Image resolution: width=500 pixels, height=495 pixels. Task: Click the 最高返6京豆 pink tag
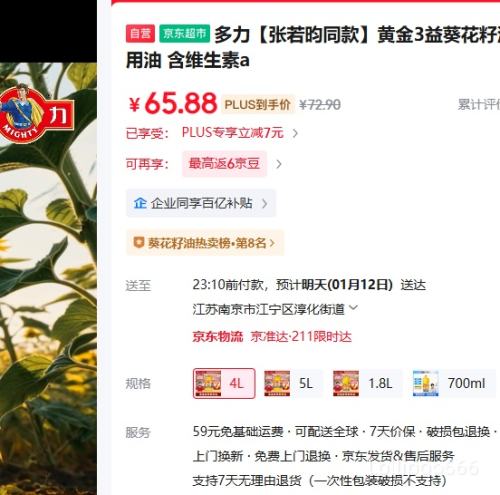224,164
